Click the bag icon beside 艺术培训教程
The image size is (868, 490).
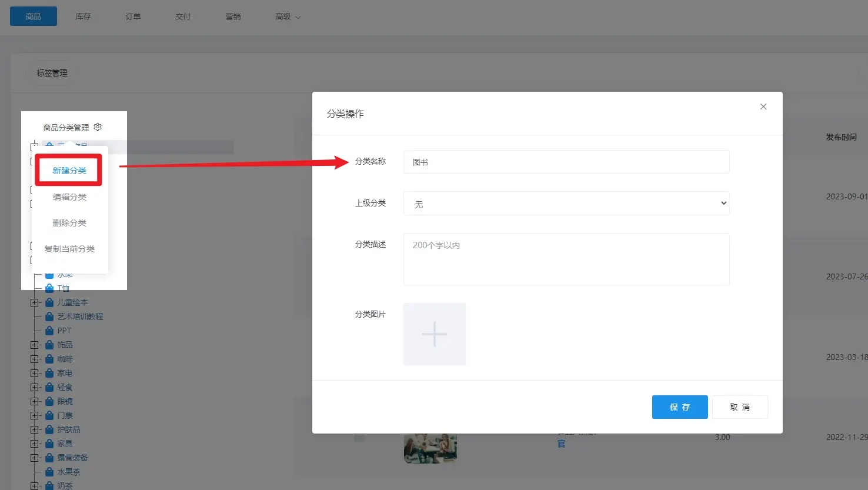point(49,316)
